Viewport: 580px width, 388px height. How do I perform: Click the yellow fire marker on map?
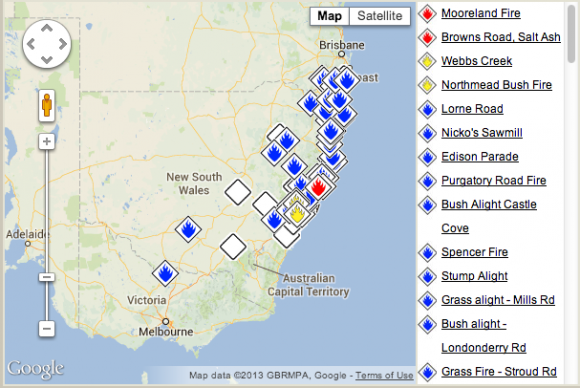(297, 214)
